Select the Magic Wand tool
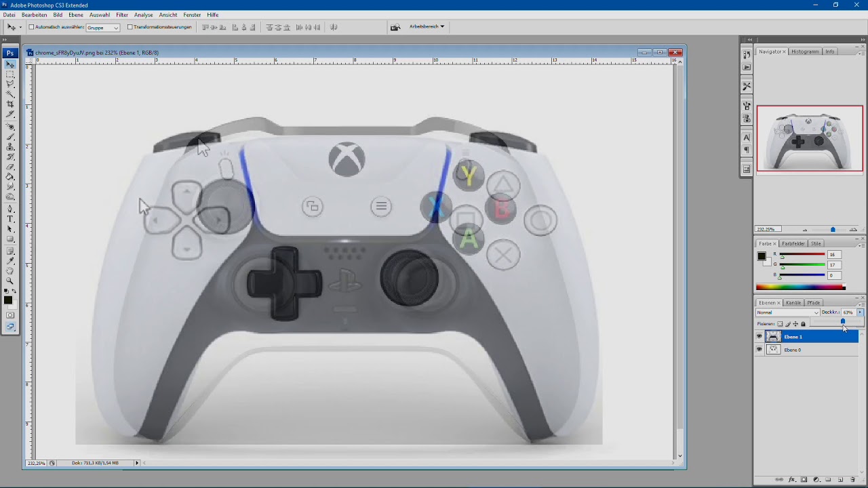Image resolution: width=868 pixels, height=488 pixels. [10, 94]
